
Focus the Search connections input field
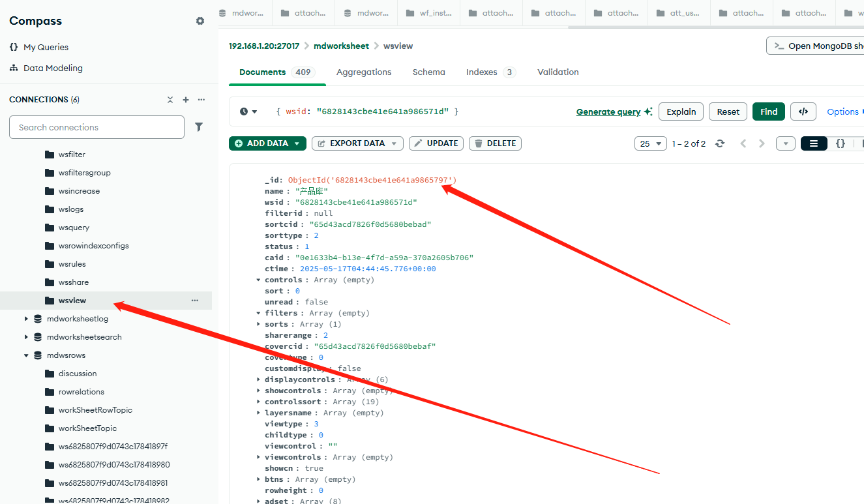[97, 127]
